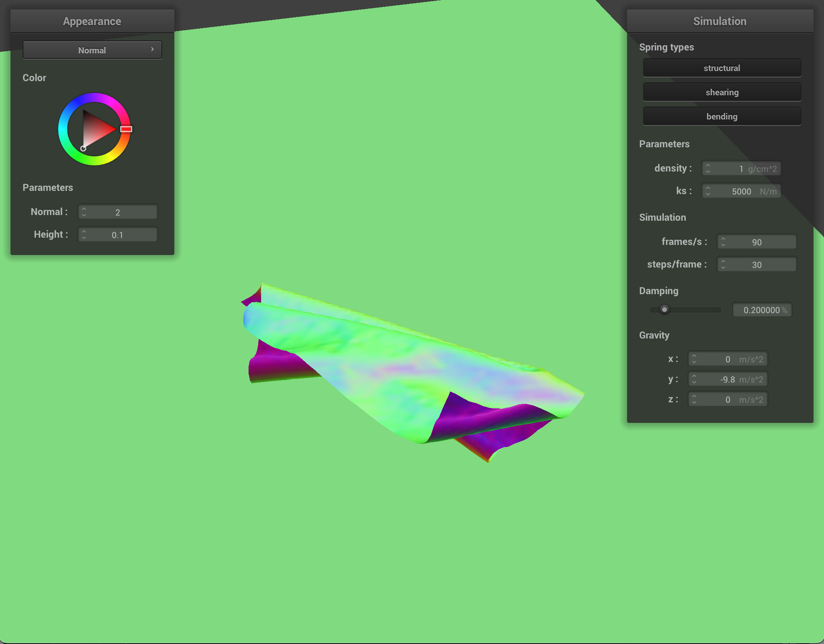Image resolution: width=824 pixels, height=644 pixels.
Task: Click the Appearance panel title bar
Action: click(x=92, y=21)
